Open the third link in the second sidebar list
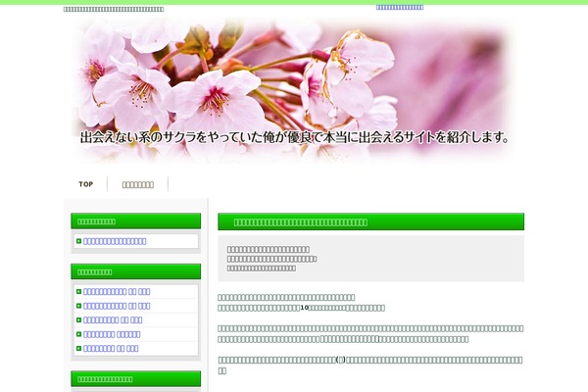Image resolution: width=588 pixels, height=392 pixels. (x=113, y=319)
